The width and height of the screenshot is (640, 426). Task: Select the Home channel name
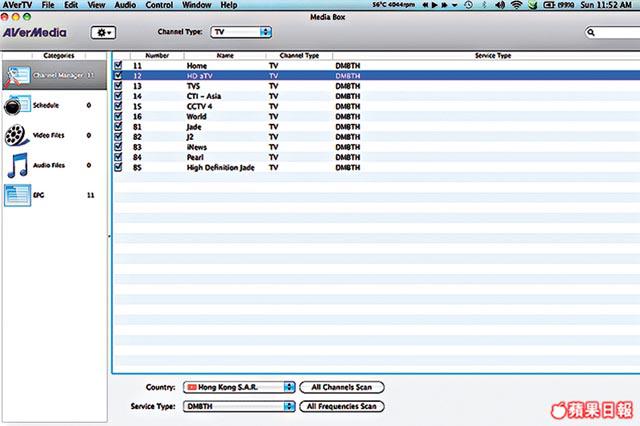197,66
